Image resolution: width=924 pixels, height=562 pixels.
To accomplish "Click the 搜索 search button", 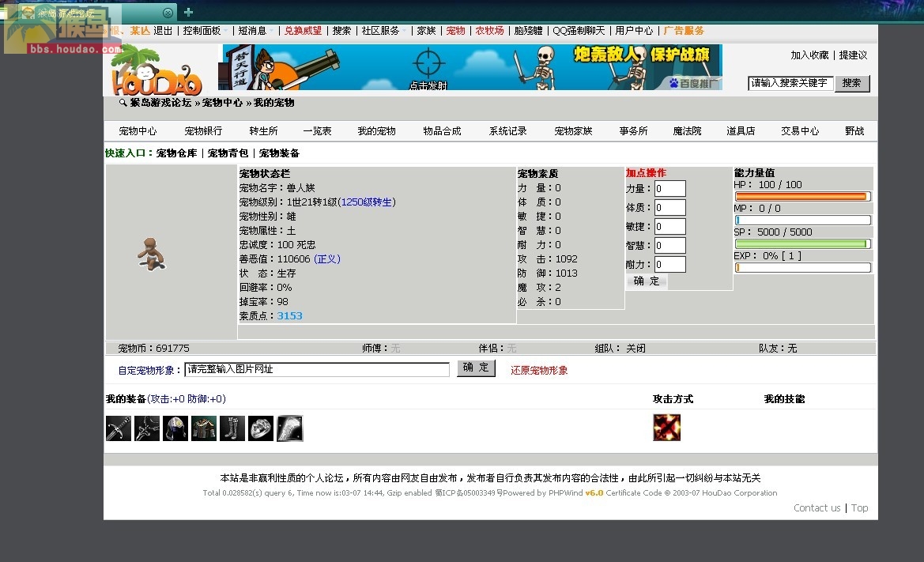I will (x=851, y=83).
